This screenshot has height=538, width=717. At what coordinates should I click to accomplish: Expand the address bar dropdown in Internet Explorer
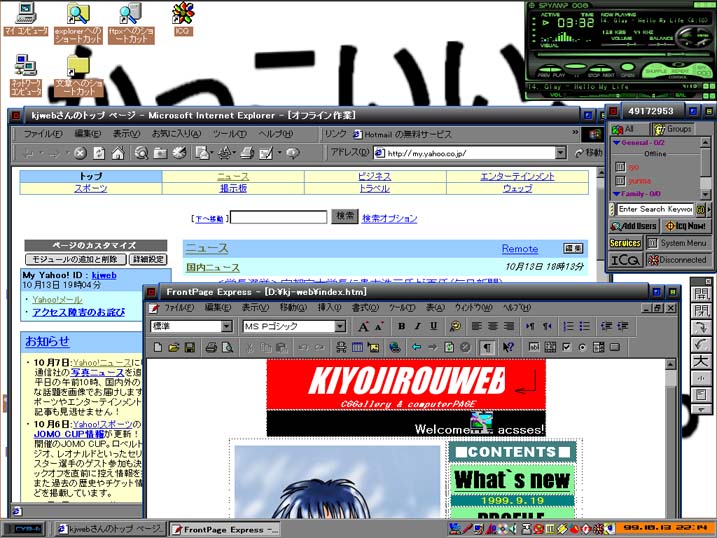(561, 153)
